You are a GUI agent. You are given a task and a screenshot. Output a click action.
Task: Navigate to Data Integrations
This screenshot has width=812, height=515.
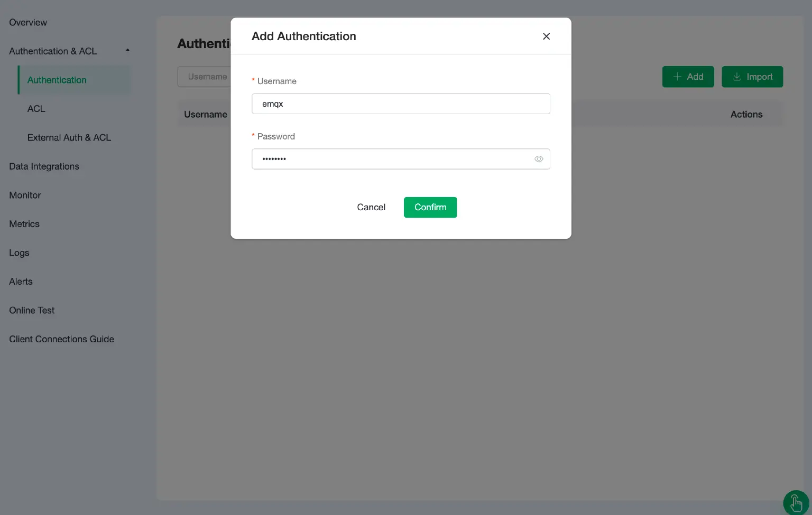tap(44, 166)
